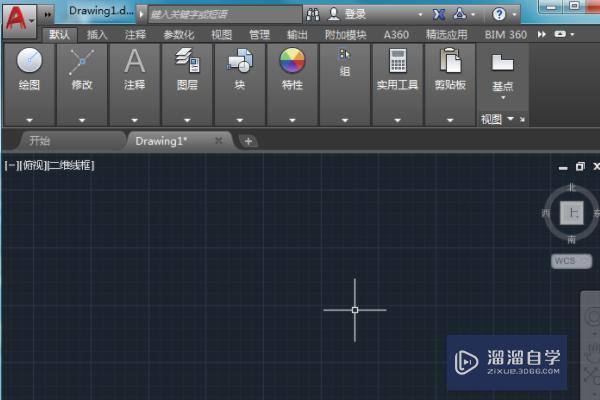The height and width of the screenshot is (400, 600).
Task: Open the 绘图 draw panel icon
Action: coord(29,60)
